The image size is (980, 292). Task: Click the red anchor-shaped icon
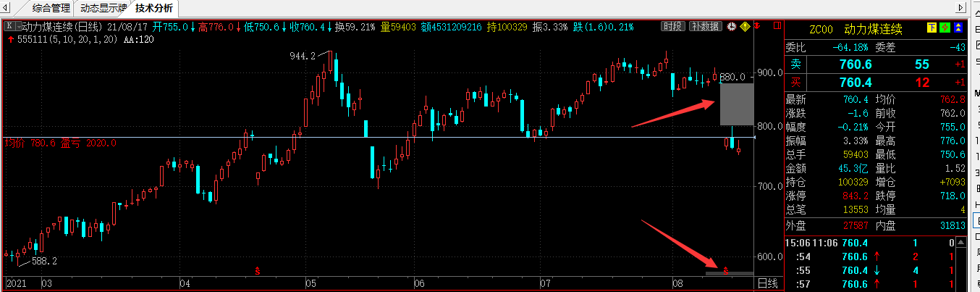point(756,25)
